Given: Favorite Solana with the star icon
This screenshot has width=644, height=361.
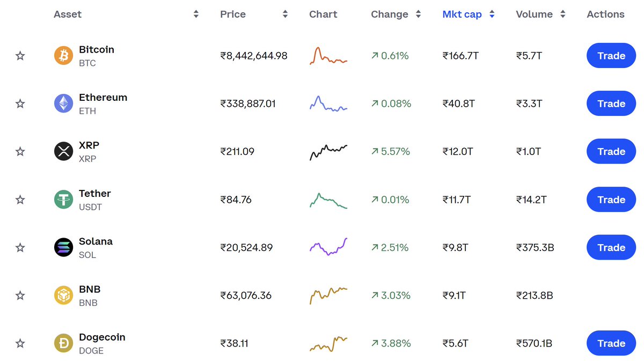Looking at the screenshot, I should point(20,248).
